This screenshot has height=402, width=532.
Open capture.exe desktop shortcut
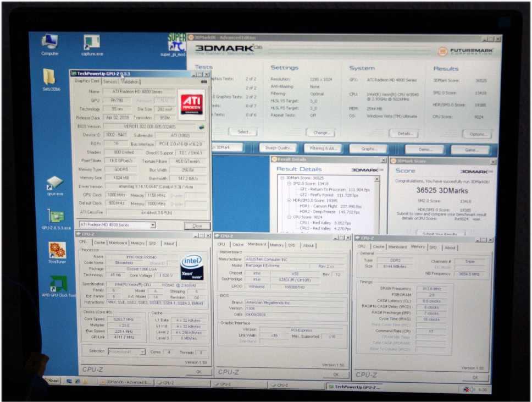92,45
